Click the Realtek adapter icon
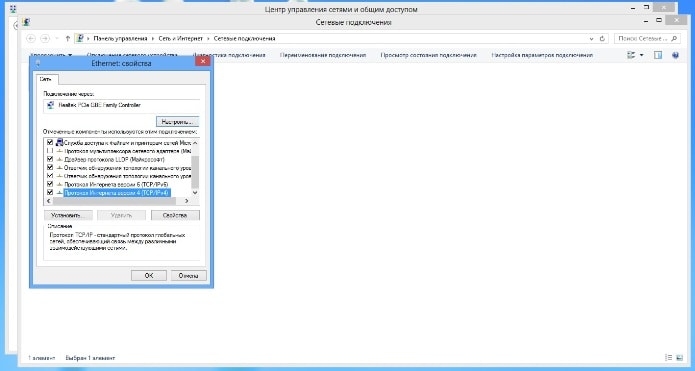Image resolution: width=695 pixels, height=371 pixels. [x=51, y=105]
